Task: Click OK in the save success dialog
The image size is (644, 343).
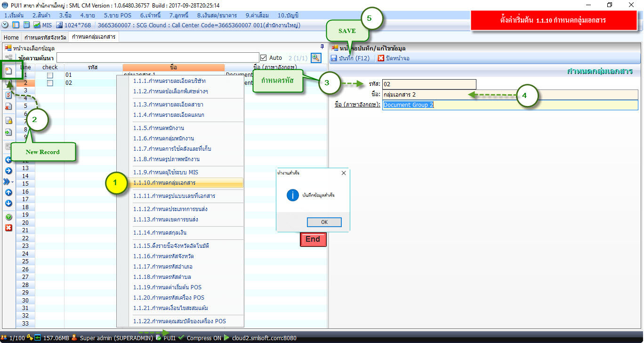Action: pyautogui.click(x=324, y=222)
